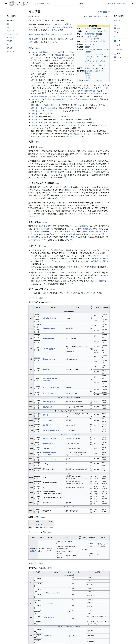Hide the 目次 table of contents
The image size is (138, 644).
point(14,16)
